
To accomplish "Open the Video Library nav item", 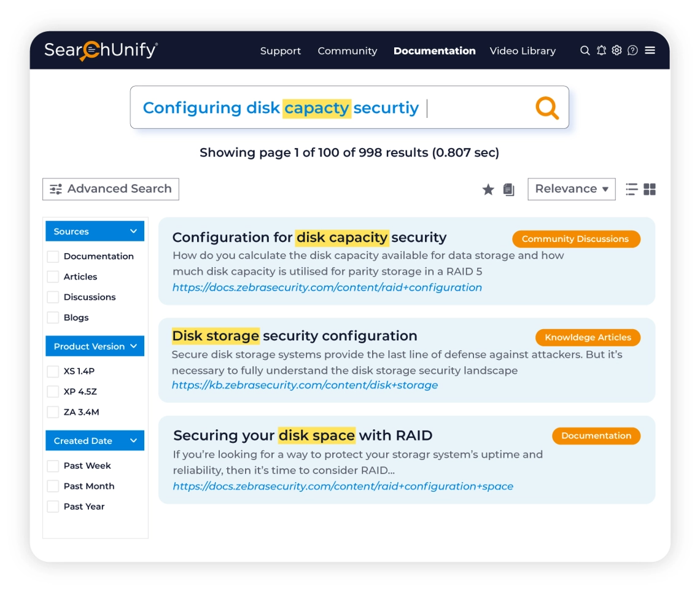I will pos(523,51).
